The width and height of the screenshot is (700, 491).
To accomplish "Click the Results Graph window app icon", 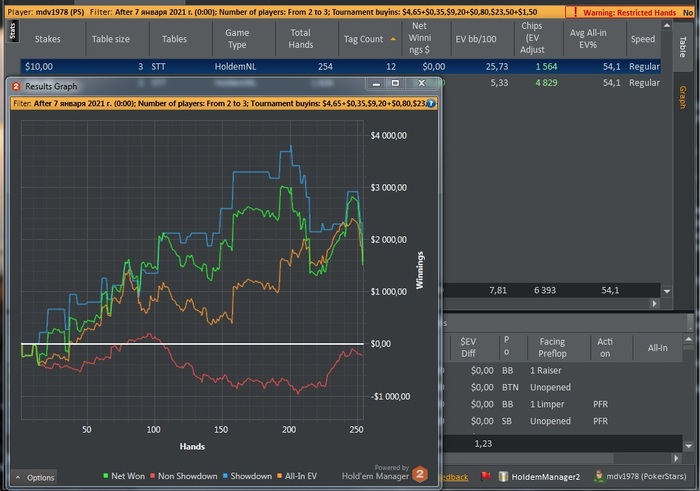I will point(16,86).
